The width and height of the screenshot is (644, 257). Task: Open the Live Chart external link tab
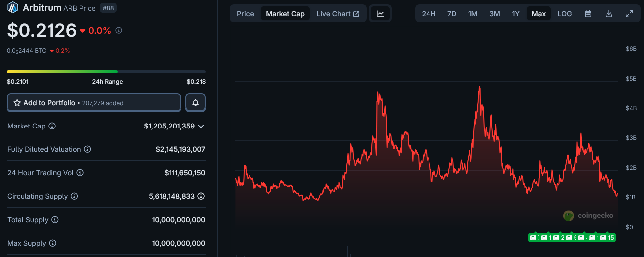click(x=338, y=14)
